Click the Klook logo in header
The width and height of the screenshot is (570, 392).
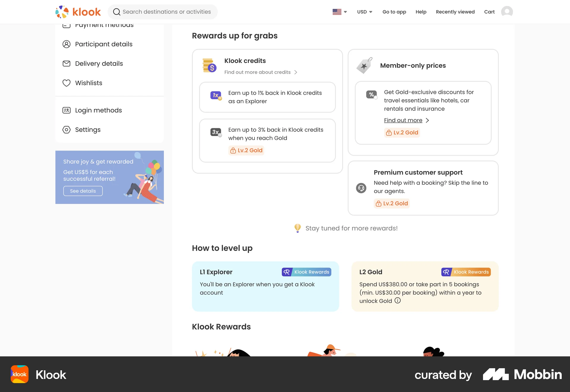coord(78,12)
